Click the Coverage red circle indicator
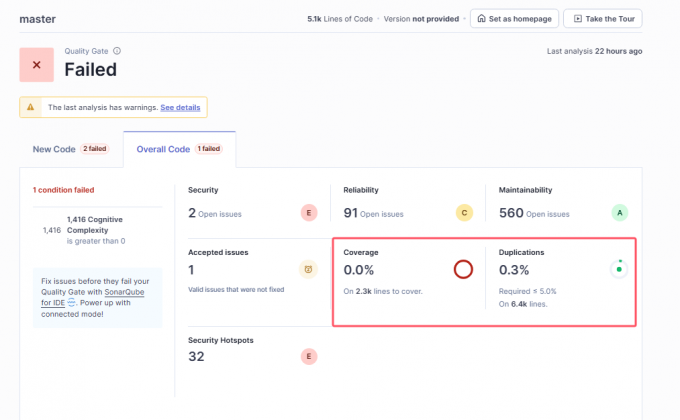The image size is (680, 420). pyautogui.click(x=463, y=269)
